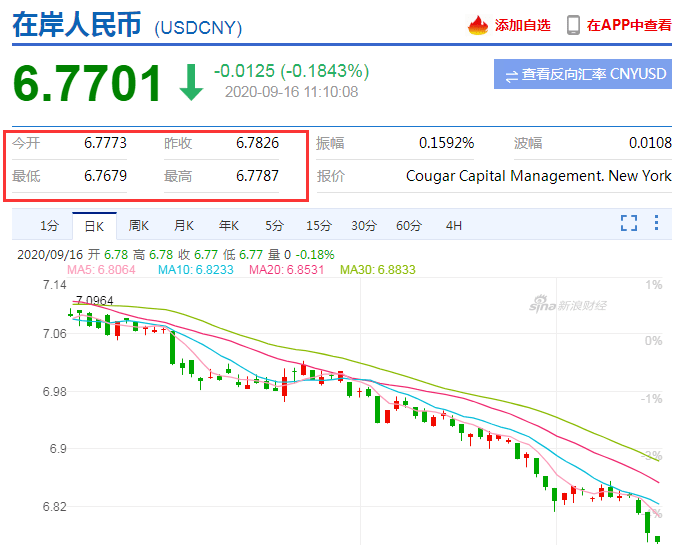Click the phone icon for APP viewing
This screenshot has width=686, height=545.
[x=573, y=25]
